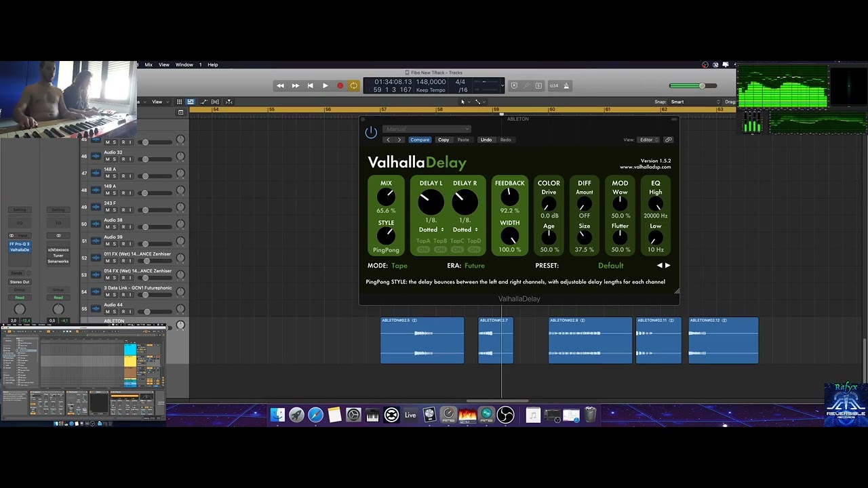The width and height of the screenshot is (868, 488).
Task: Toggle the yellow Cycle loop button
Action: click(x=354, y=86)
